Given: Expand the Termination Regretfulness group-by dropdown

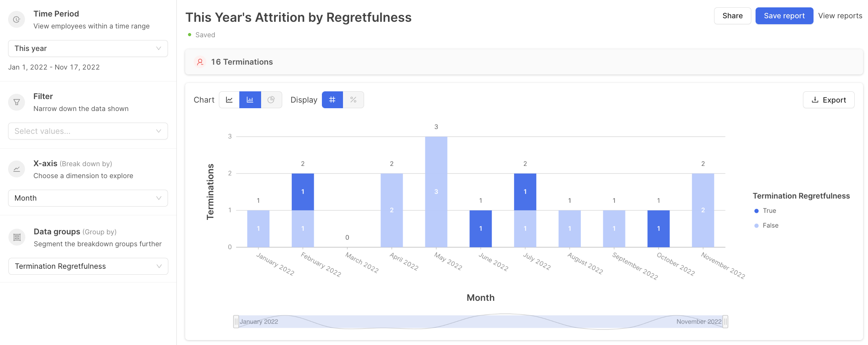Looking at the screenshot, I should point(88,266).
